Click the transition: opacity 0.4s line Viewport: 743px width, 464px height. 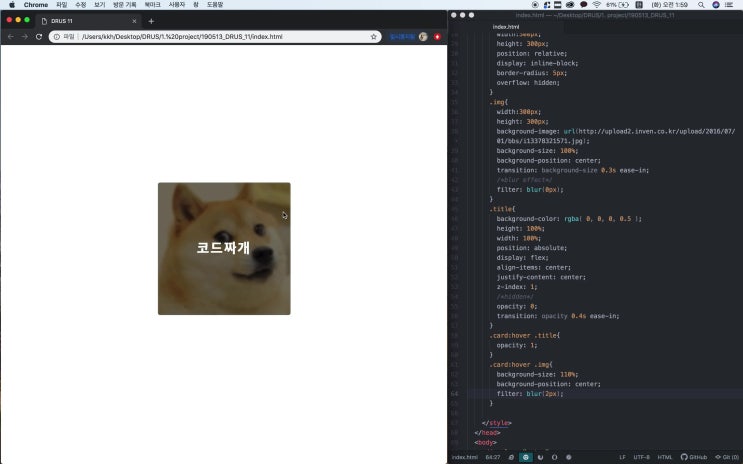(x=558, y=316)
